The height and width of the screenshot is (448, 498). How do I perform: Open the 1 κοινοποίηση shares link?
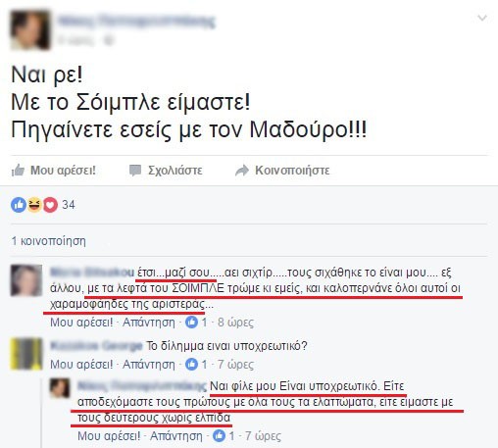(49, 241)
